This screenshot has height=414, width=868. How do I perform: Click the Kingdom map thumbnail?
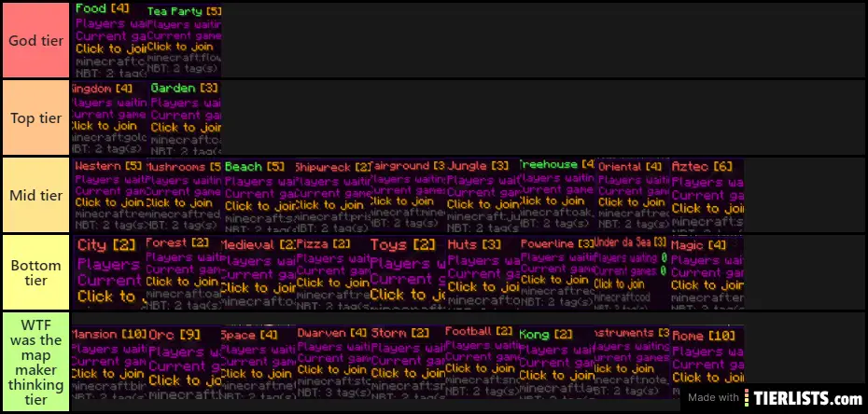[109, 117]
